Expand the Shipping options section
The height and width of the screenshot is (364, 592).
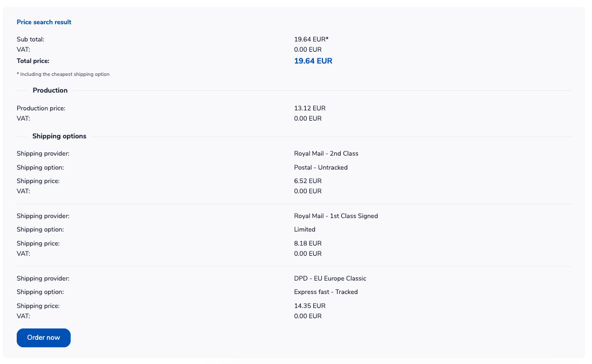point(59,136)
